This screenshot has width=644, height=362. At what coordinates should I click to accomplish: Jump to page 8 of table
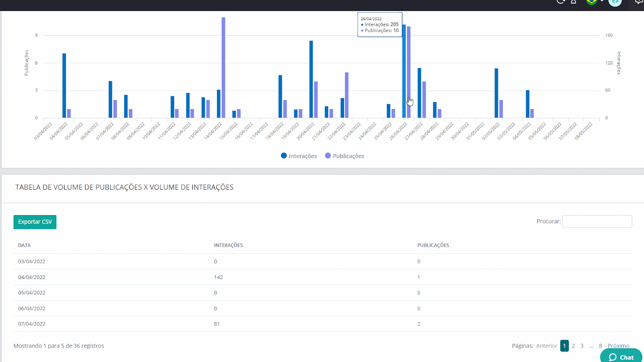tap(600, 346)
